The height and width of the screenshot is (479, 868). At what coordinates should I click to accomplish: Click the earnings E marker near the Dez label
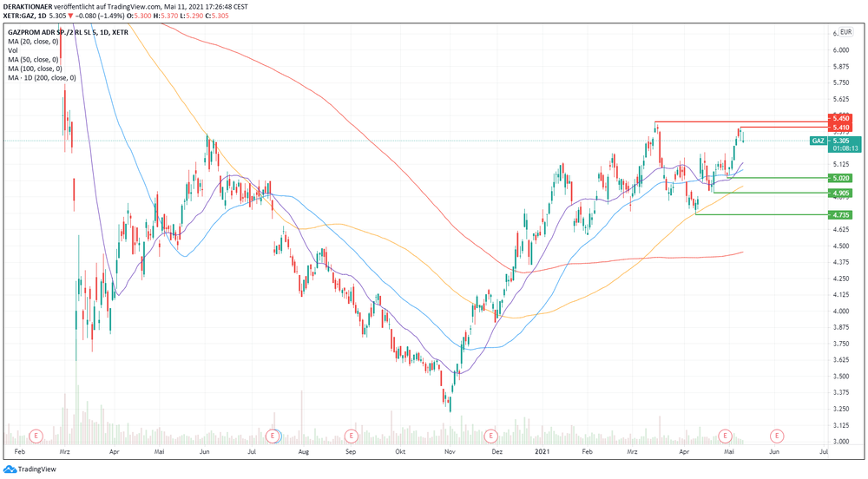pos(490,436)
